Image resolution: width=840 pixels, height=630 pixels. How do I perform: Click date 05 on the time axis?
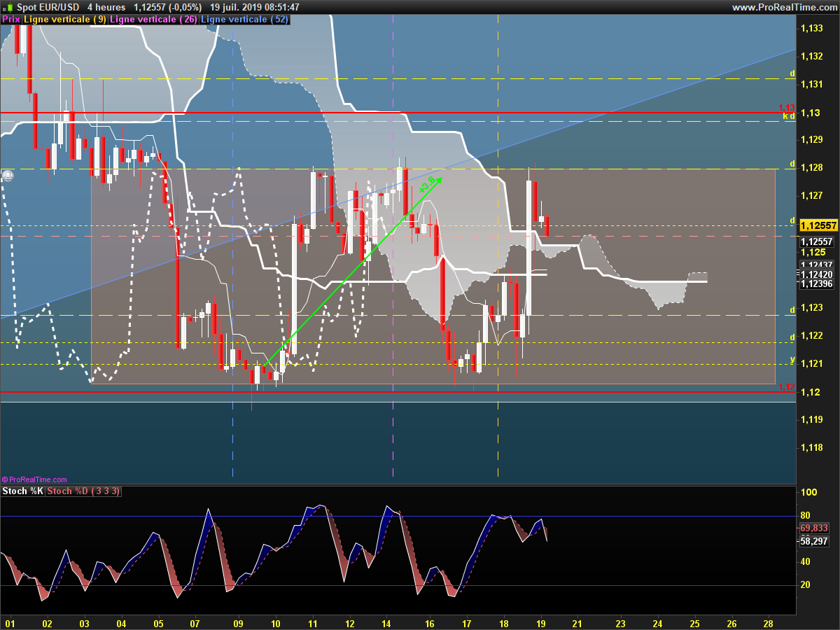[x=158, y=623]
